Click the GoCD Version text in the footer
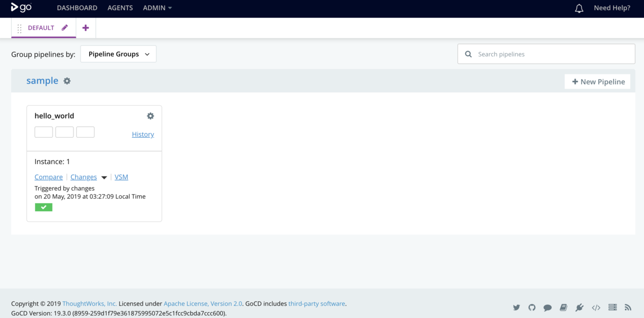Viewport: 644px width, 318px height. [x=119, y=313]
